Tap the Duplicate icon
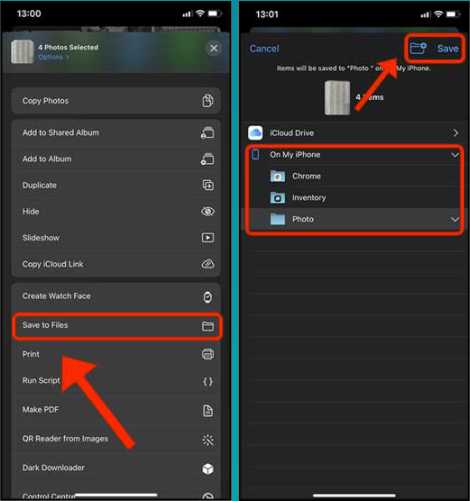470x501 pixels. point(208,185)
